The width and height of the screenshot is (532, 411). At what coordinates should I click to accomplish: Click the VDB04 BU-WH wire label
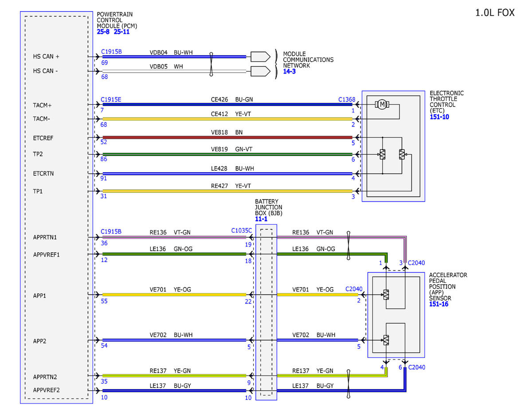pyautogui.click(x=171, y=52)
